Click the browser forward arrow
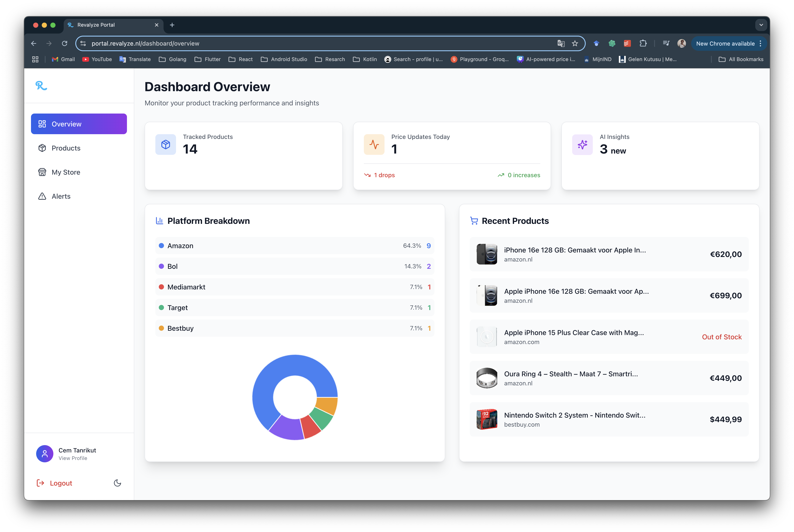This screenshot has width=794, height=532. point(49,43)
